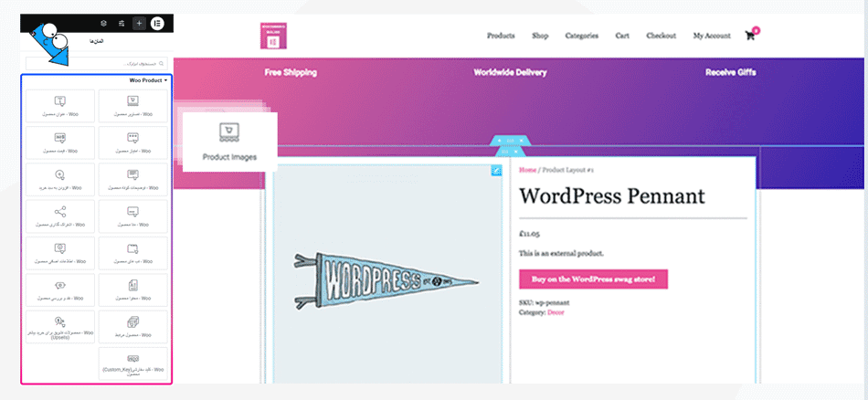Open the Cart menu item
Image resolution: width=868 pixels, height=400 pixels.
click(x=622, y=36)
